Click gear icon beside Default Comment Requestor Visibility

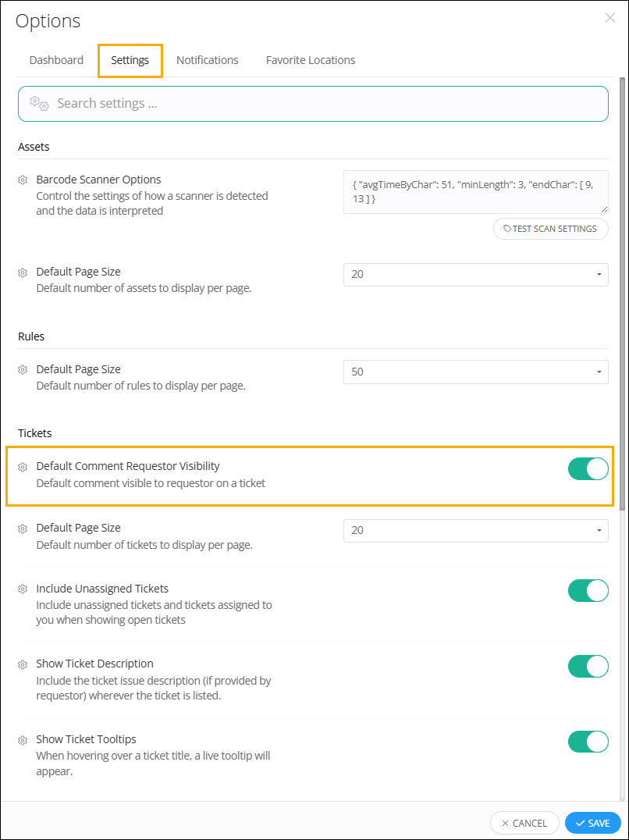pos(23,467)
